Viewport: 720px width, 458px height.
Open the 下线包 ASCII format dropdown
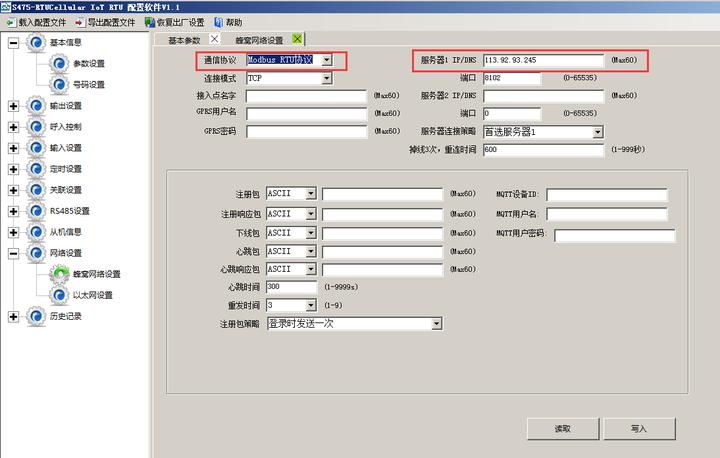click(x=311, y=233)
